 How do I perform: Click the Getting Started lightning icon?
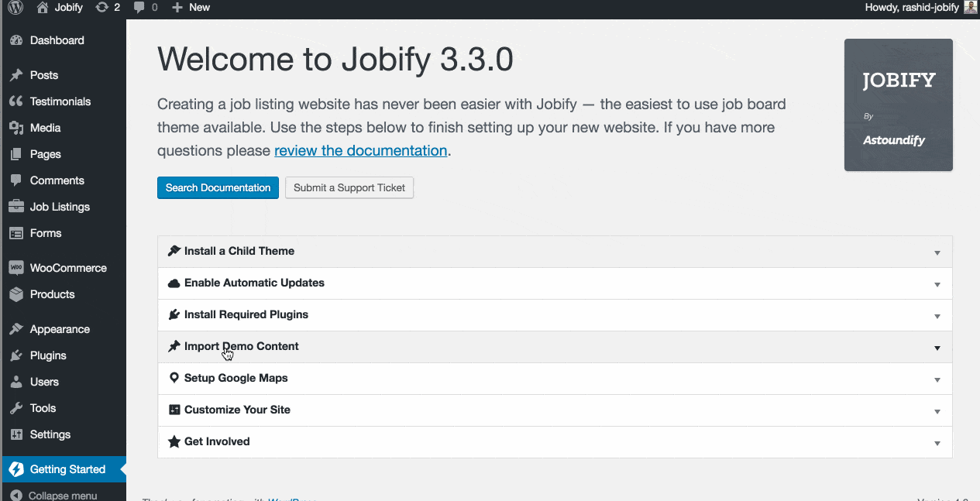(15, 469)
